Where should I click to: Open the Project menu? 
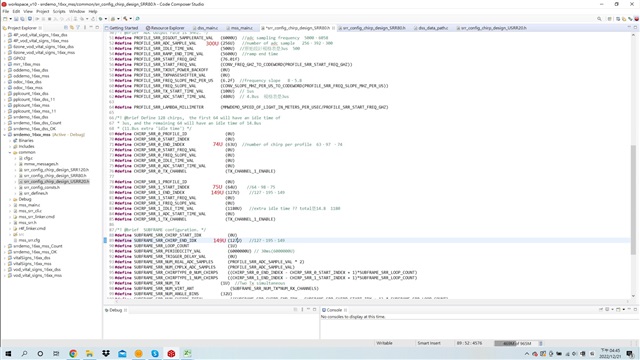pos(42,11)
